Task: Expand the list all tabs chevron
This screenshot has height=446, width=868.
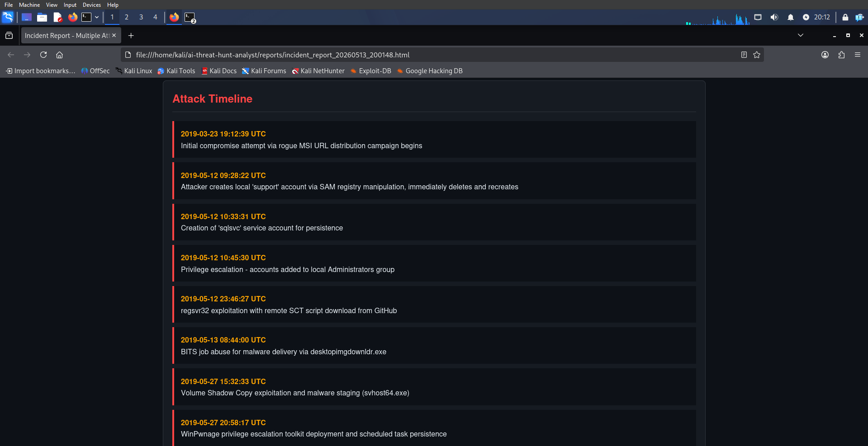Action: coord(801,35)
